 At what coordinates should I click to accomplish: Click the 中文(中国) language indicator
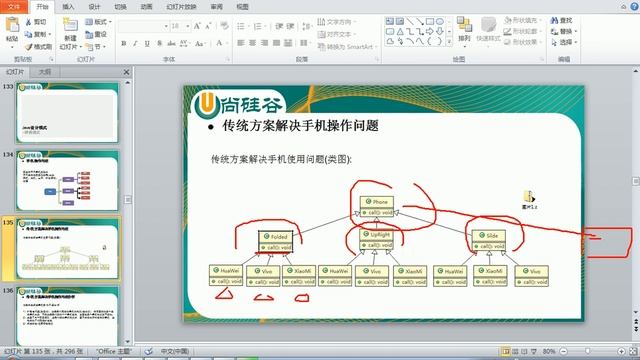point(174,351)
